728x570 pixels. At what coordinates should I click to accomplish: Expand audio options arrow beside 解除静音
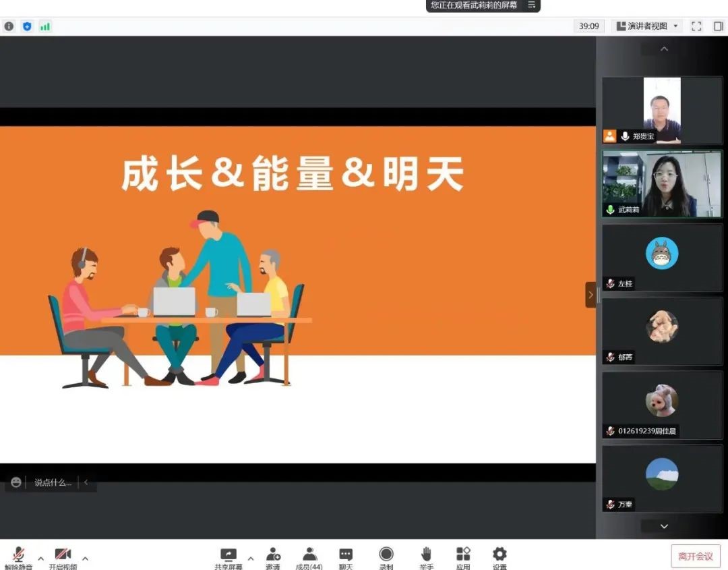pyautogui.click(x=40, y=558)
